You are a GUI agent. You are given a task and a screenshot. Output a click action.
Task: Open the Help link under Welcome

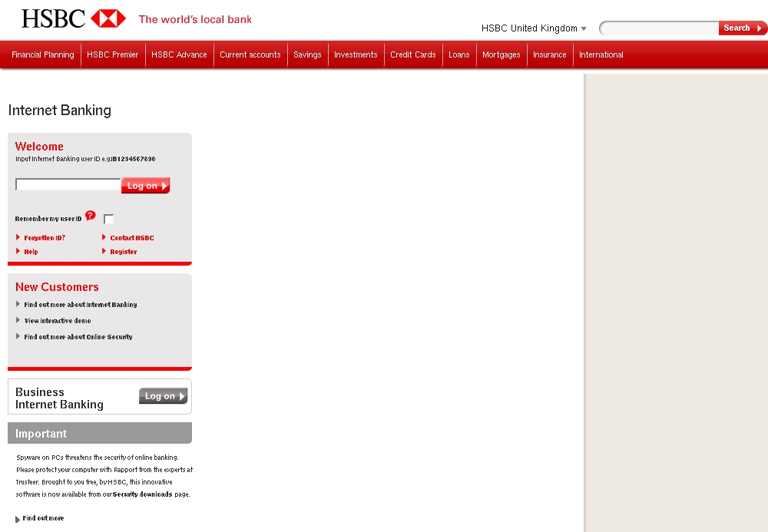pyautogui.click(x=31, y=252)
